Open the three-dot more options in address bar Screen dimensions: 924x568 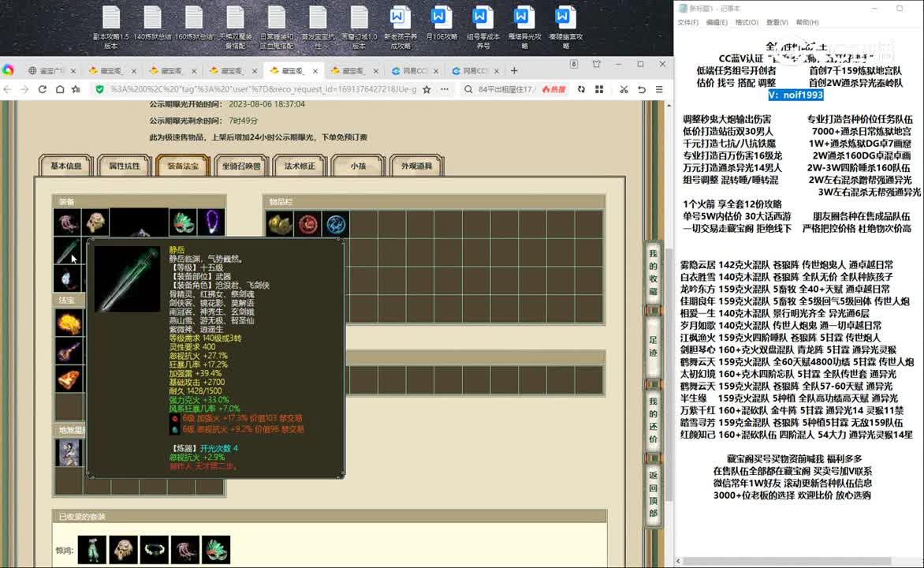[x=445, y=90]
